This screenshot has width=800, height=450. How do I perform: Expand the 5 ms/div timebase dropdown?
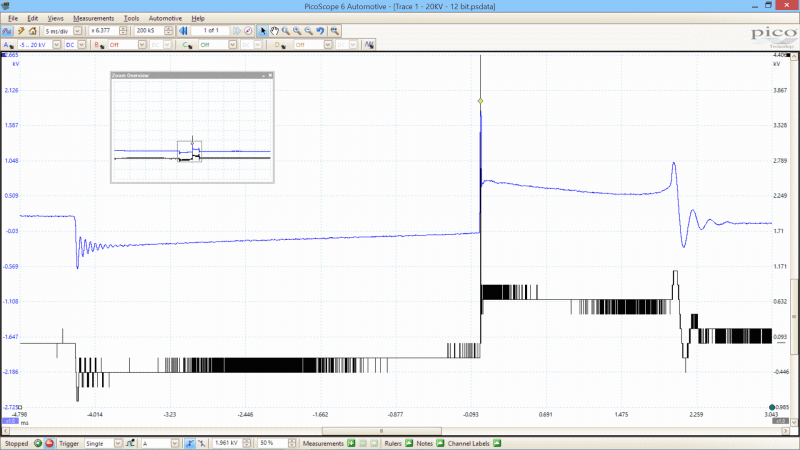[x=77, y=31]
